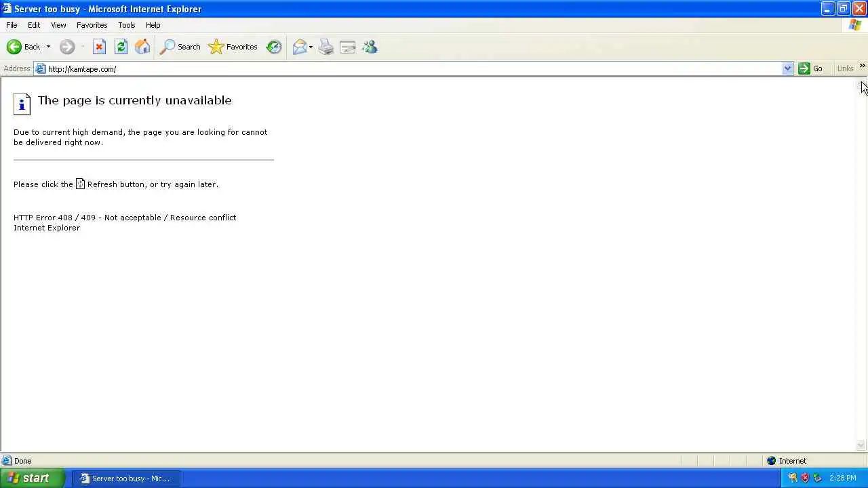Restore down the Internet Explorer window
This screenshot has width=868, height=488.
[843, 9]
